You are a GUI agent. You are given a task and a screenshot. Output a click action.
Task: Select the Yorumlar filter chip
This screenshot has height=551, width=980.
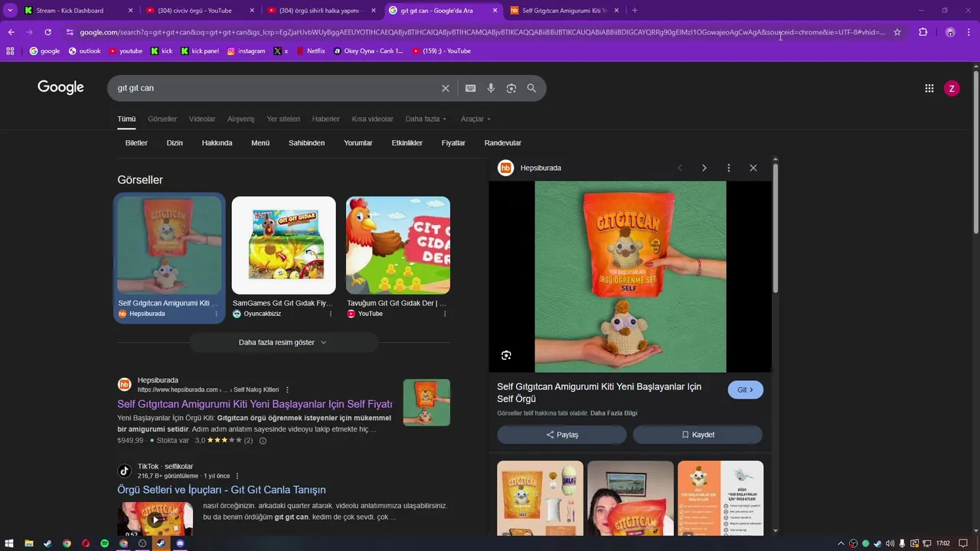point(358,143)
